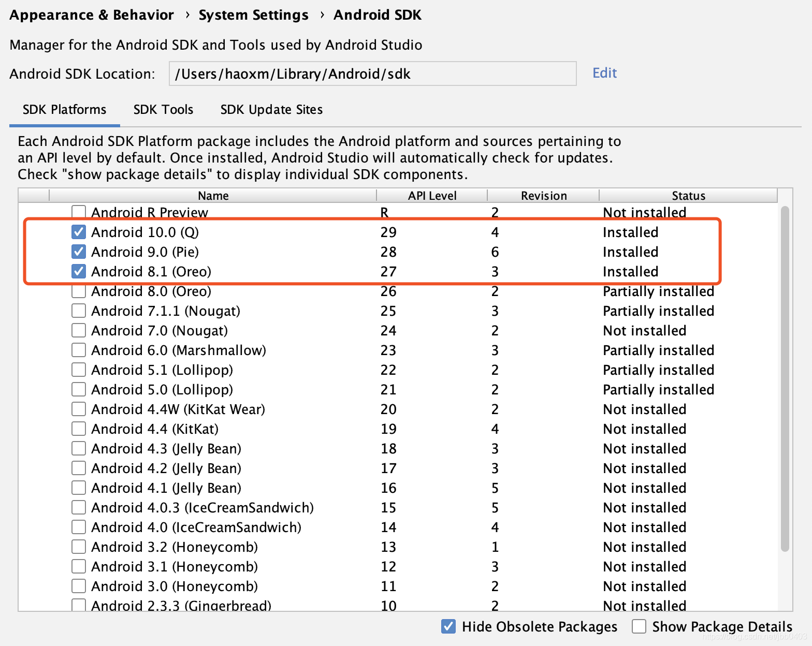
Task: Check Android 7.1.1 (Nougat) checkbox
Action: [79, 311]
